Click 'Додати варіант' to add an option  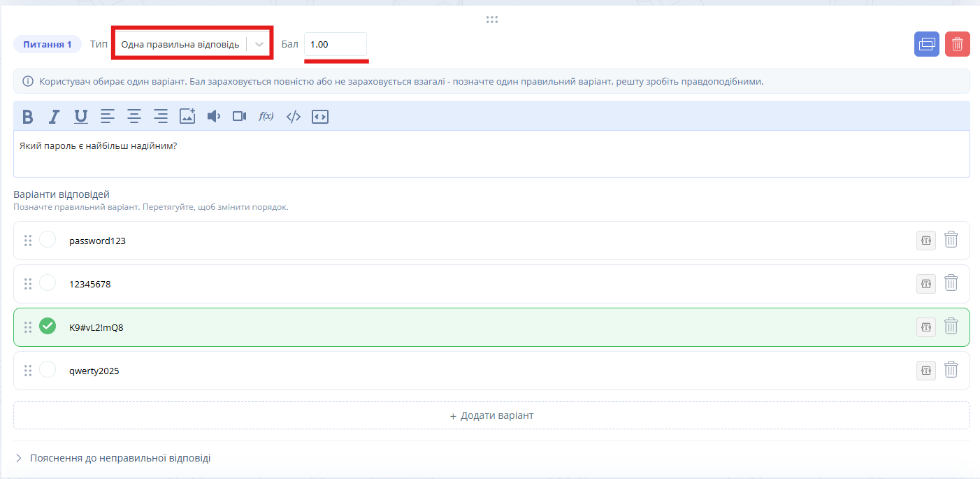tap(491, 415)
